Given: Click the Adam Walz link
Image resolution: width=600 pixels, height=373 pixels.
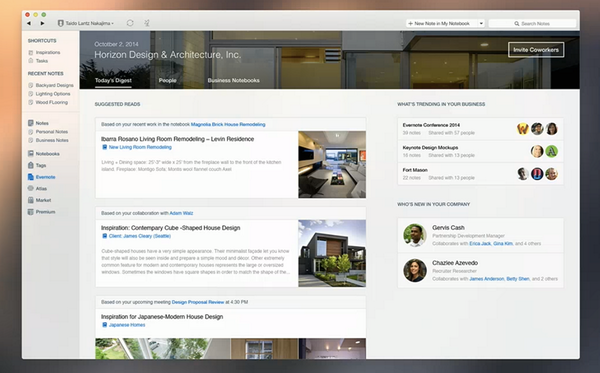Looking at the screenshot, I should [x=181, y=213].
